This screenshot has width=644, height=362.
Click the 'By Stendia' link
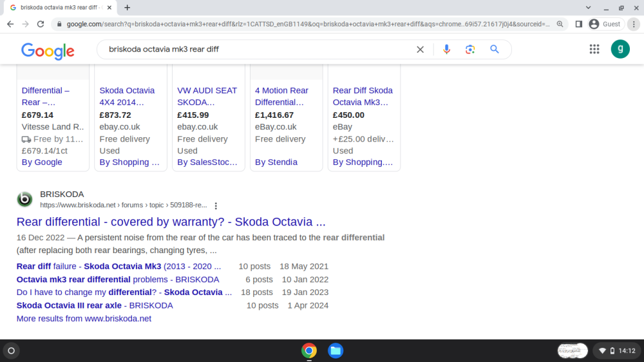(x=276, y=162)
